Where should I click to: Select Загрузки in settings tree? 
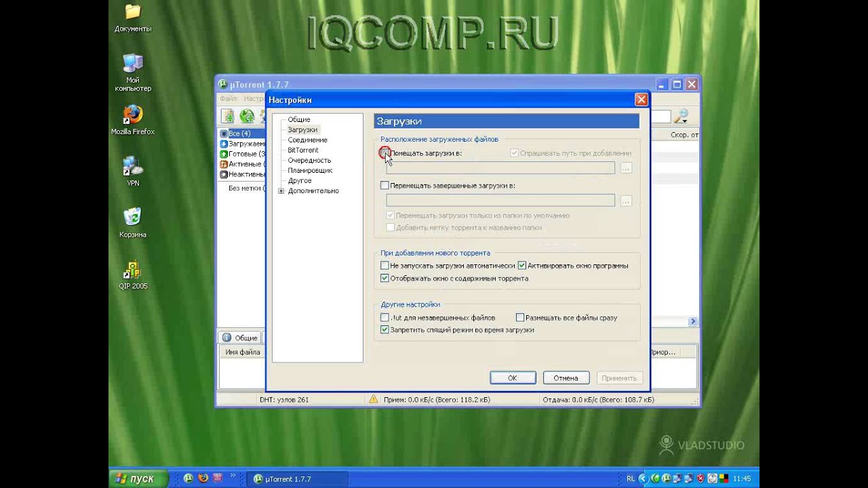pyautogui.click(x=302, y=129)
